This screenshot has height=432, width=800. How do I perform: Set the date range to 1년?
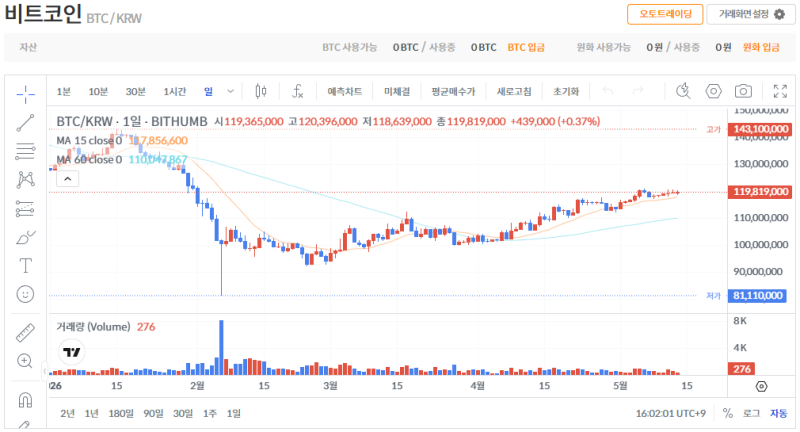[x=91, y=413]
